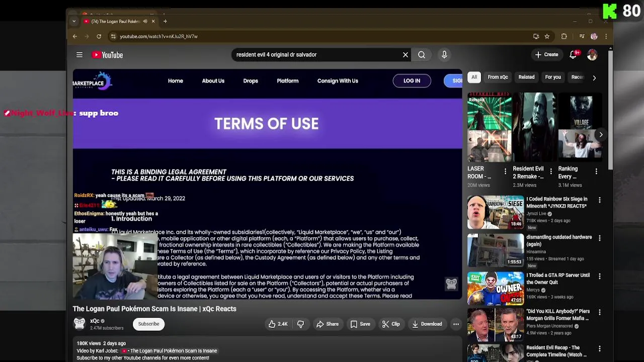The width and height of the screenshot is (644, 362).
Task: Click Consign With Us in Marketplace nav
Action: (x=338, y=81)
